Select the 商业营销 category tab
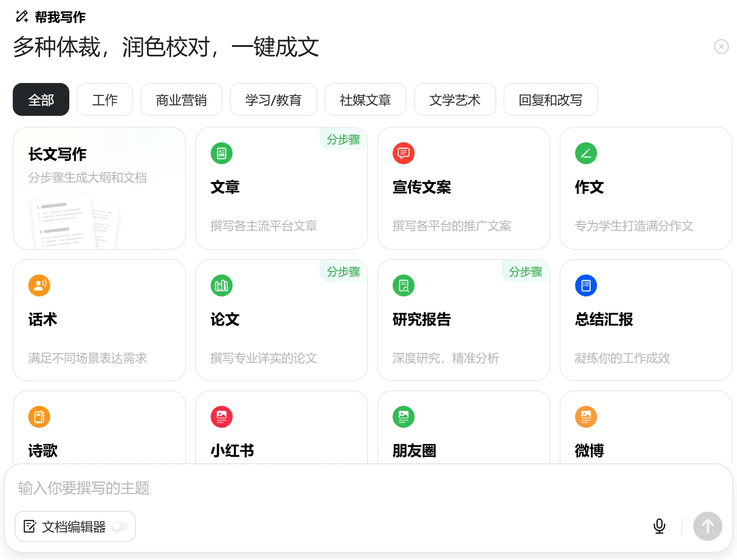The width and height of the screenshot is (737, 560). click(181, 100)
